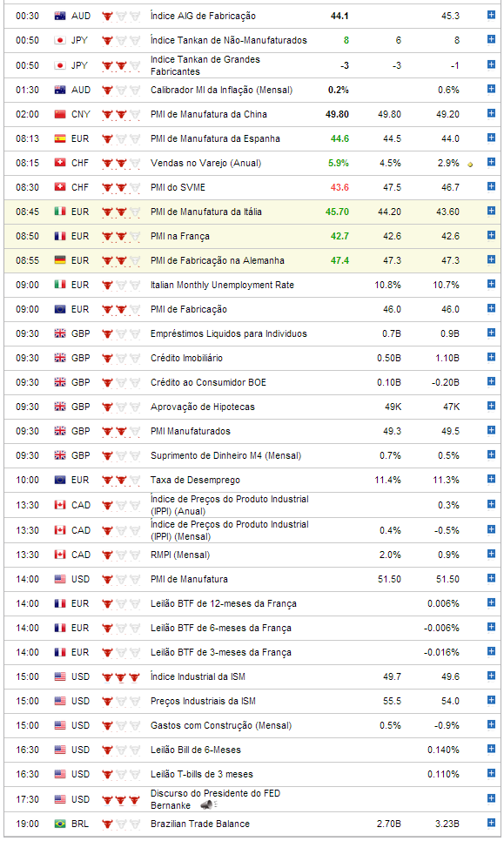The width and height of the screenshot is (504, 841).
Task: Expand the Índice Industrial da ISM row
Action: coord(491,676)
